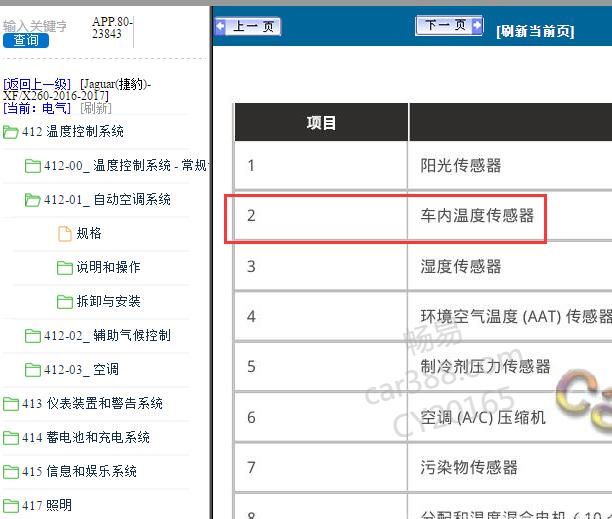Click the grey 刷新 link in sidebar
The image size is (612, 519).
pos(96,108)
